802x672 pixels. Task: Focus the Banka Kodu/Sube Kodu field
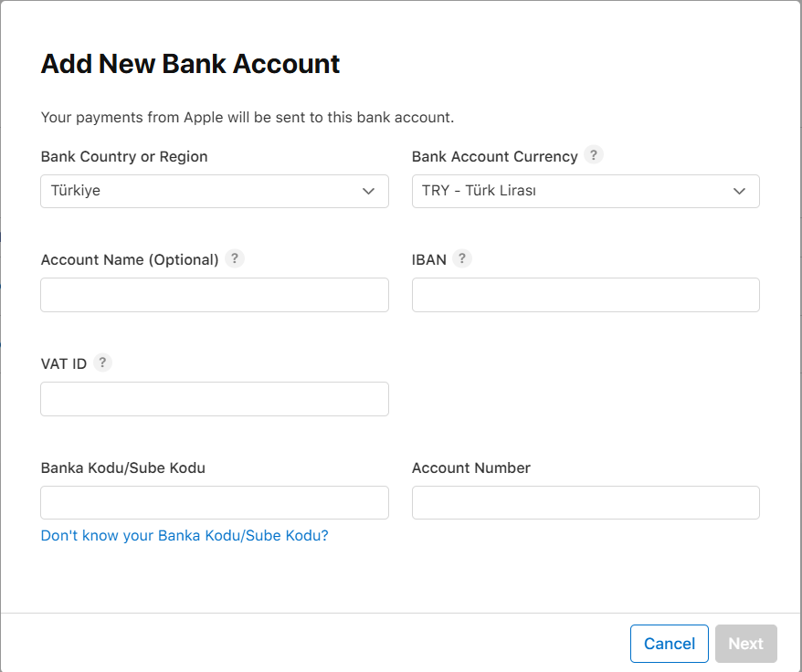[215, 503]
